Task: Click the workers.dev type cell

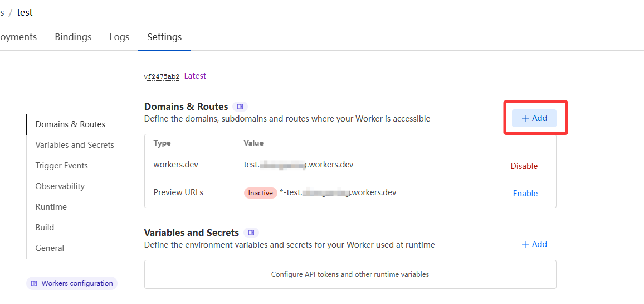Action: click(176, 165)
